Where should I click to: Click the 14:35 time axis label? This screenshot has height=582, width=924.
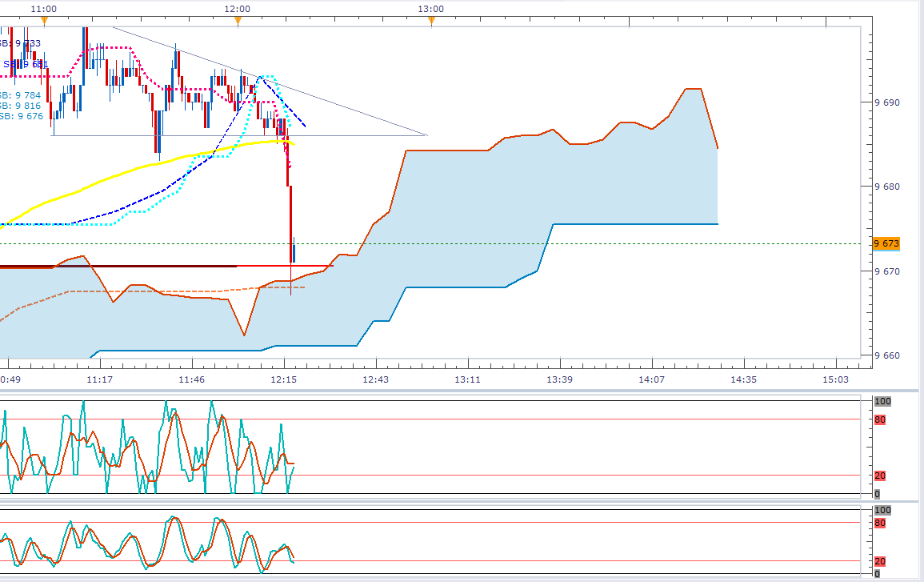point(743,379)
